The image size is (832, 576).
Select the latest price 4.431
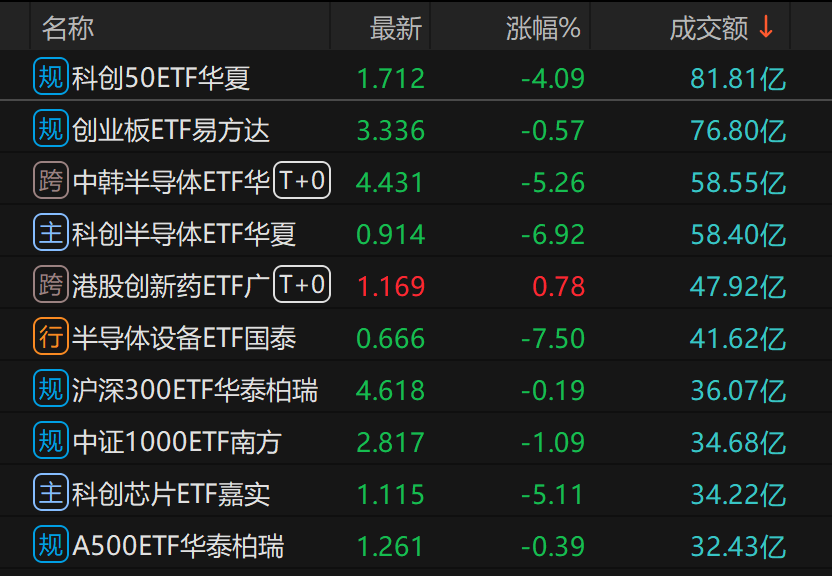[390, 182]
